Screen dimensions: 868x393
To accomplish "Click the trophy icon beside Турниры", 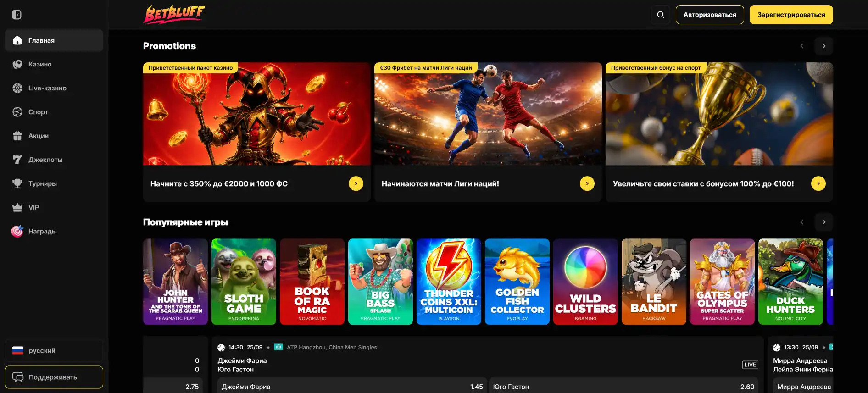I will 17,183.
